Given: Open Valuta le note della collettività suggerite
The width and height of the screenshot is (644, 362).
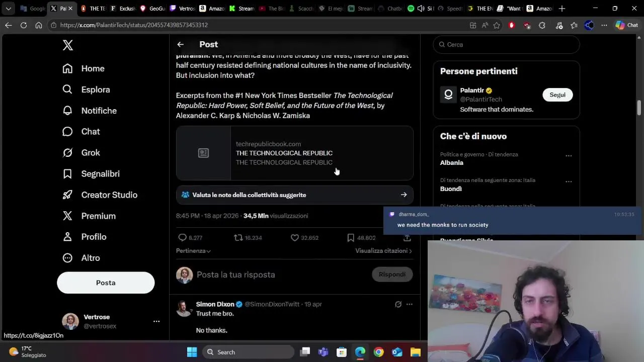Looking at the screenshot, I should coord(295,195).
